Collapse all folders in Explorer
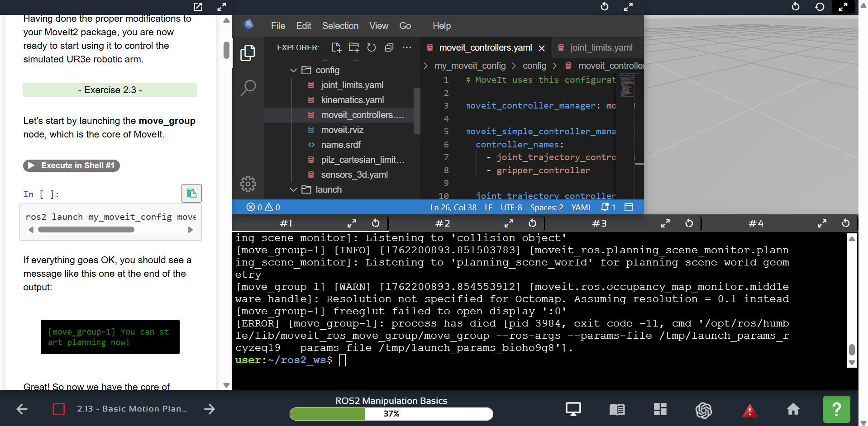Viewport: 868px width, 426px height. (x=389, y=47)
